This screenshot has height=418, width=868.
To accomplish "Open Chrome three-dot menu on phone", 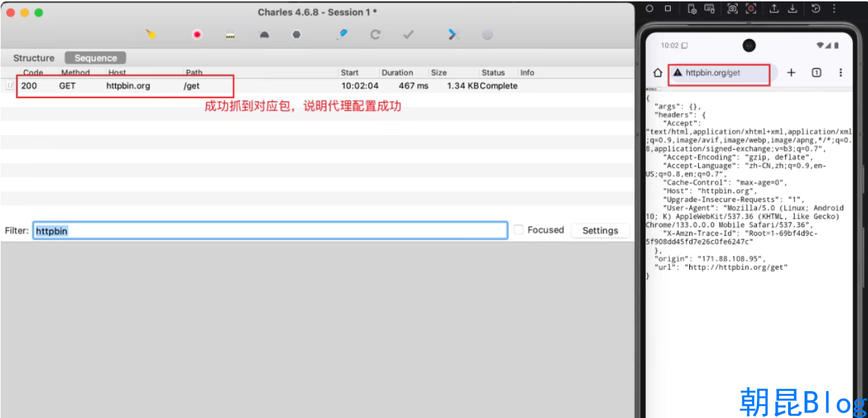I will coord(840,72).
